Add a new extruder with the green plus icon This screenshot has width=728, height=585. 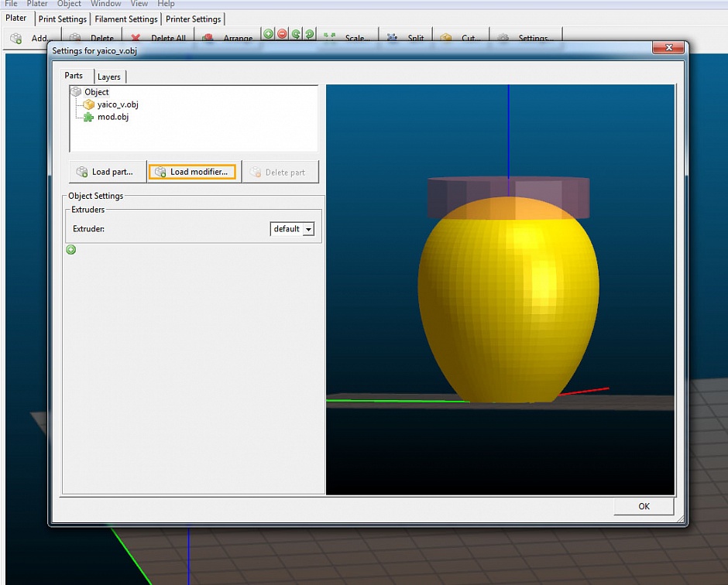70,249
